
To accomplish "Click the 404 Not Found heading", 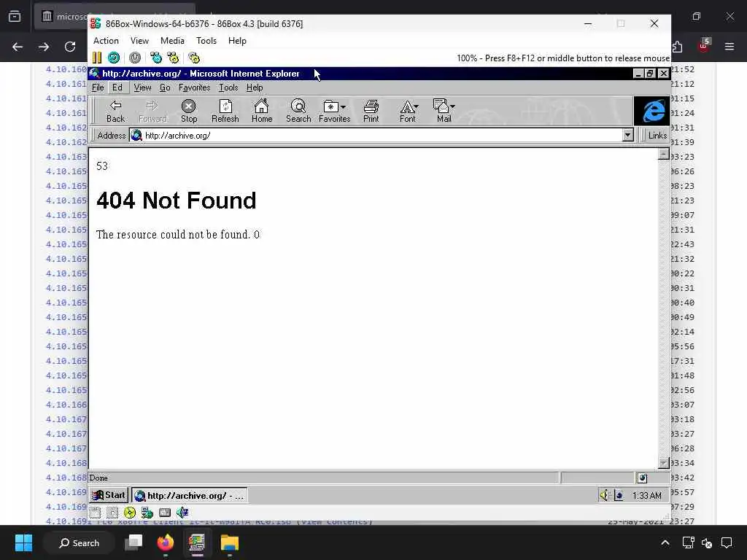I will [x=177, y=201].
